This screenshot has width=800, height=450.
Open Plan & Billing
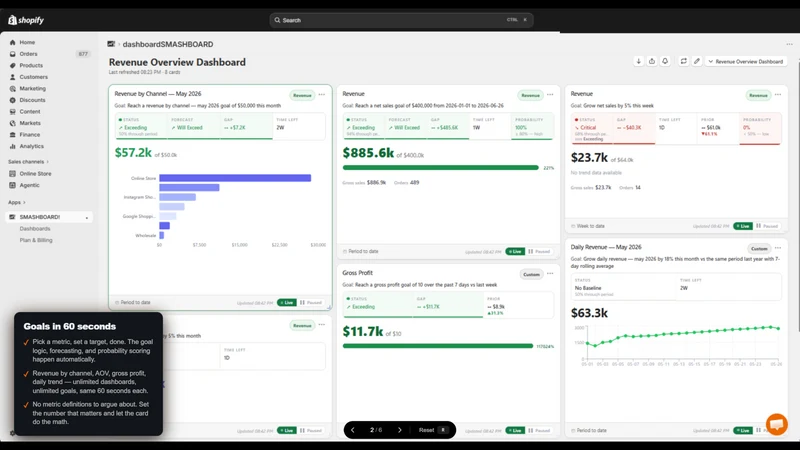click(x=36, y=240)
